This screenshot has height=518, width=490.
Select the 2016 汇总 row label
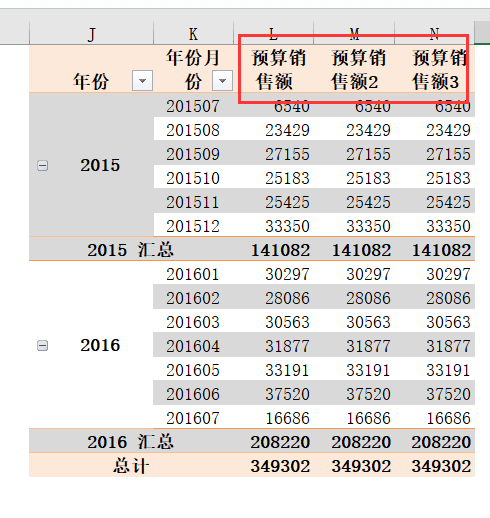click(131, 442)
